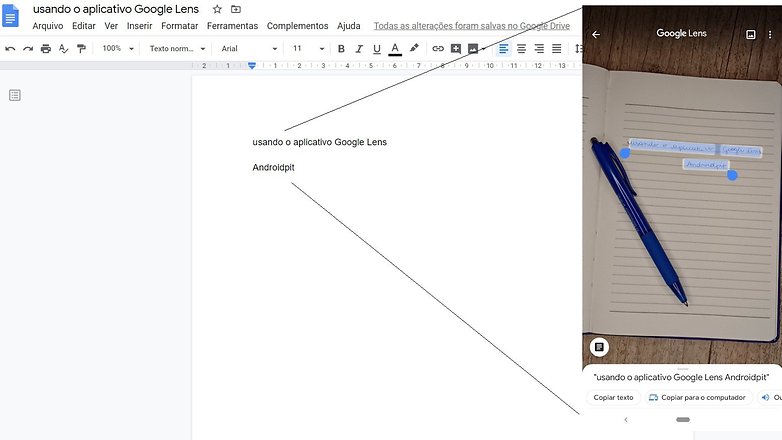The width and height of the screenshot is (782, 440).
Task: Undo the last action
Action: (10, 48)
